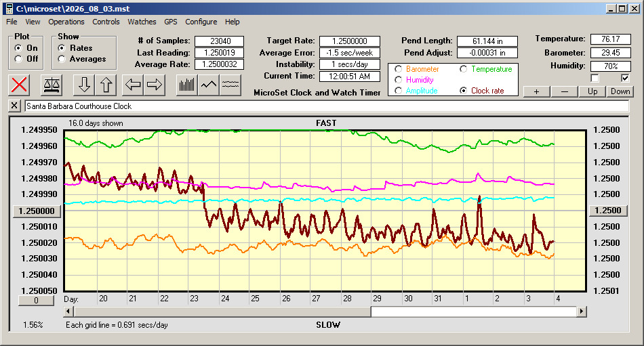Click the scrollbar right arrow
Image resolution: width=644 pixels, height=346 pixels.
click(581, 311)
